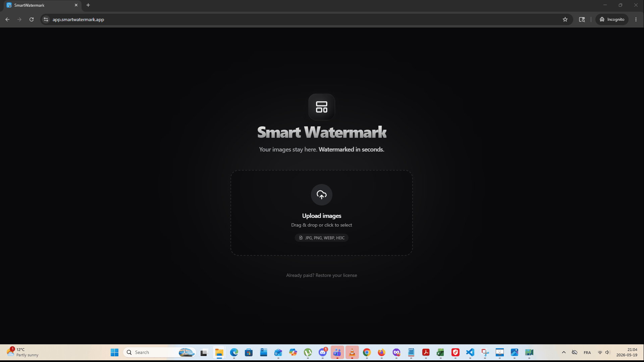This screenshot has height=362, width=644.
Task: Click the cloud upload icon
Action: point(321,195)
